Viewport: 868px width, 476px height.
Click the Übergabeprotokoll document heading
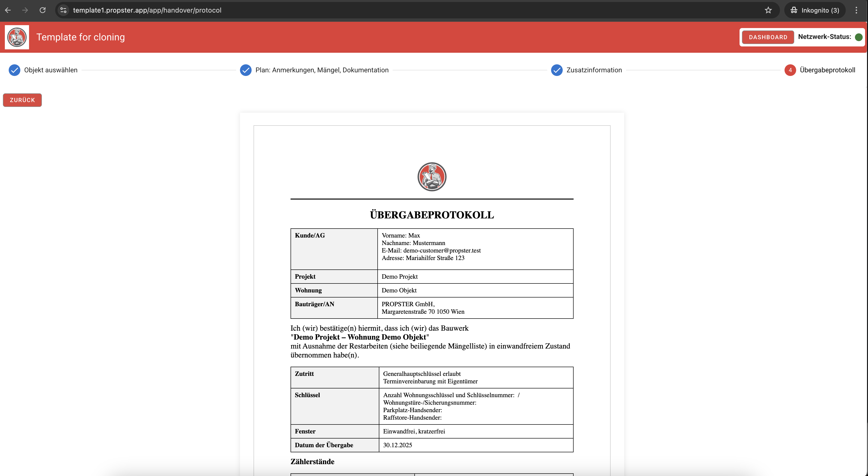tap(432, 215)
